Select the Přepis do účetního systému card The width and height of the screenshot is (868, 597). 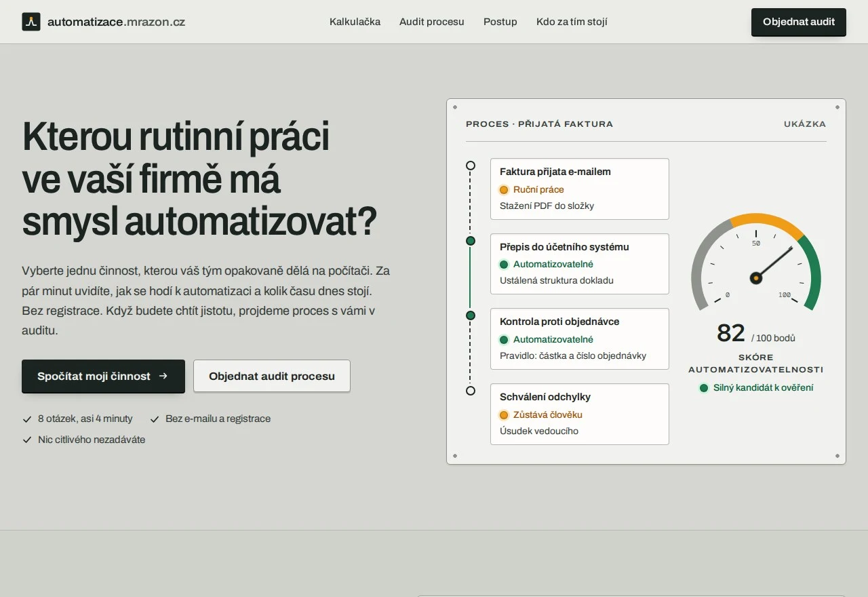coord(580,264)
